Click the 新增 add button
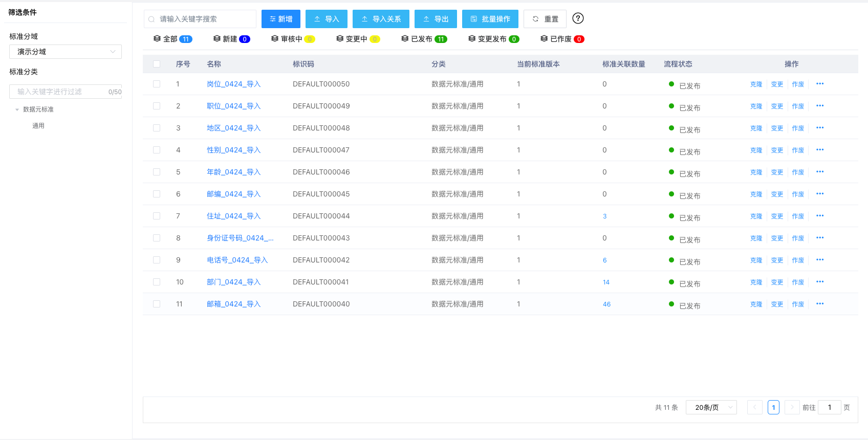This screenshot has width=868, height=440. pos(281,19)
